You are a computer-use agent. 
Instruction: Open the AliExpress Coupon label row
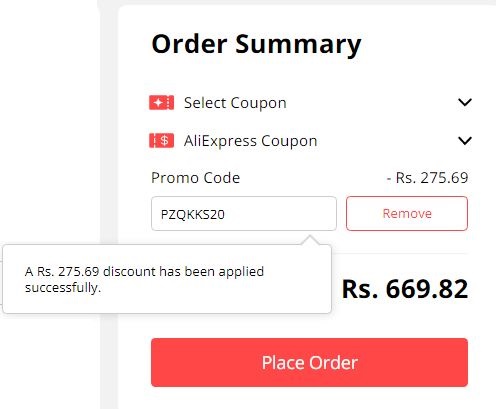coord(310,140)
